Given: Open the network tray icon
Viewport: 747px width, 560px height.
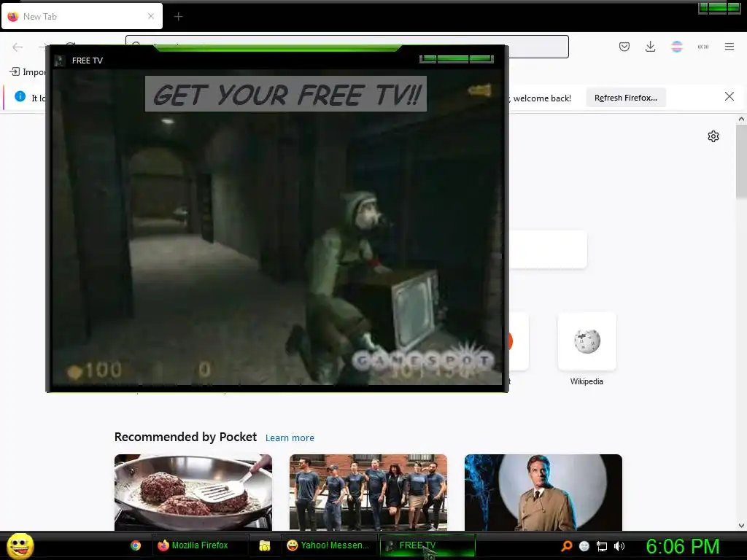Looking at the screenshot, I should (602, 546).
